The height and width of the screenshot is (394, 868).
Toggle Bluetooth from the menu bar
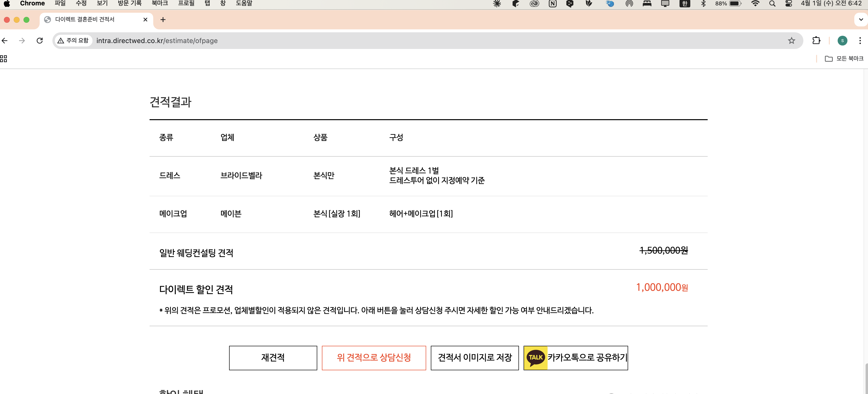tap(704, 4)
